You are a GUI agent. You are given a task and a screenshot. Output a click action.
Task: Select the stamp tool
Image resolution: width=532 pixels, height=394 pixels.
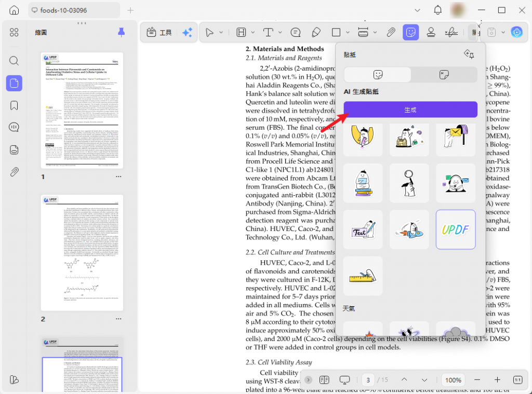[431, 33]
